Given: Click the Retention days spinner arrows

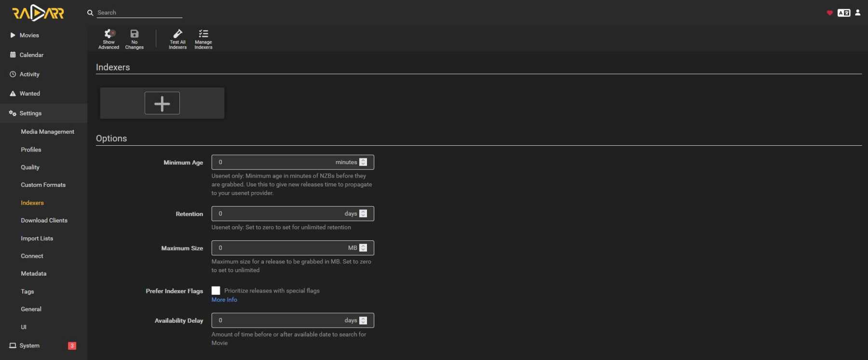Looking at the screenshot, I should [x=363, y=214].
